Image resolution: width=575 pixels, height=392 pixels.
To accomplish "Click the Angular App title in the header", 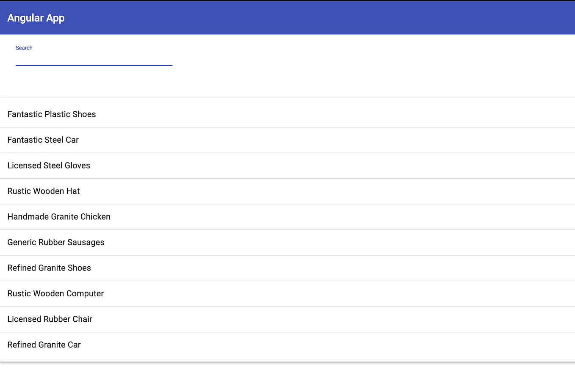I will click(36, 18).
